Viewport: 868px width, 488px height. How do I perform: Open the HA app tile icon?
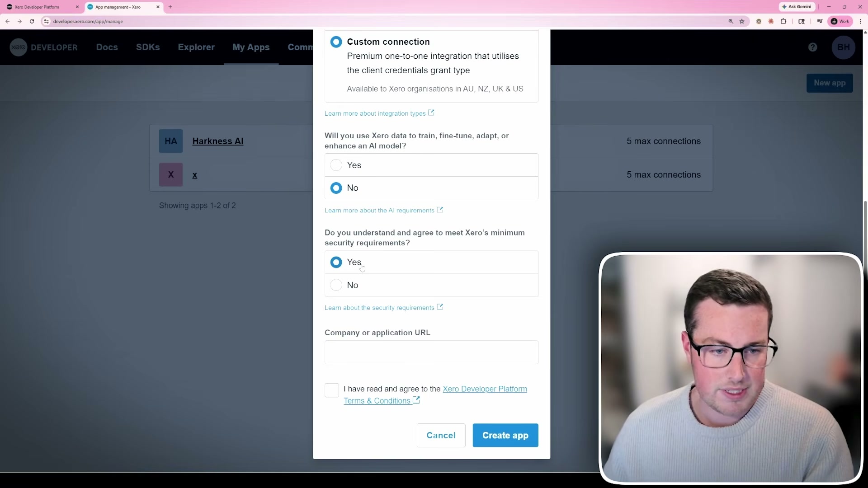click(x=171, y=141)
